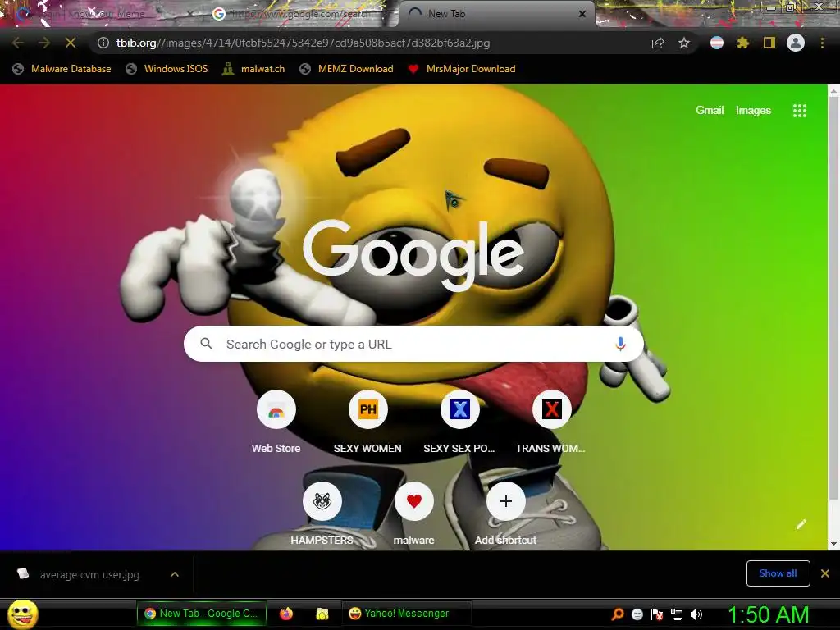Viewport: 840px width, 630px height.
Task: Add a new shortcut
Action: pos(505,514)
